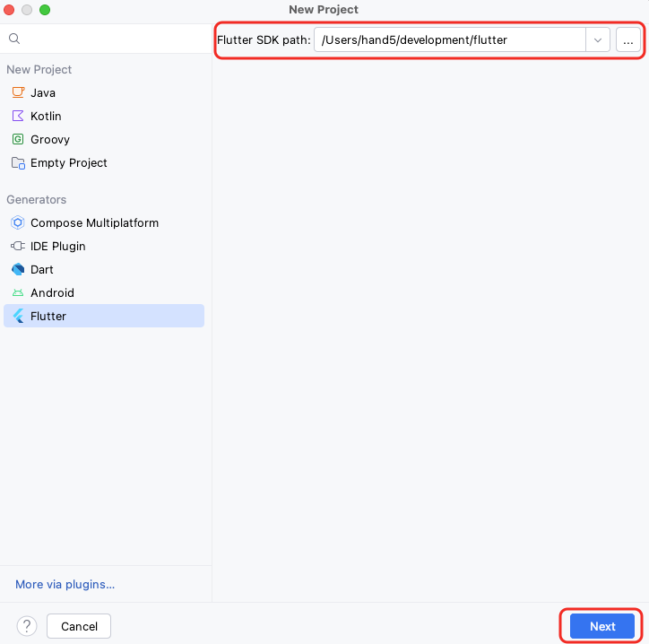Click the Android robot icon
This screenshot has height=644, width=649.
(18, 292)
